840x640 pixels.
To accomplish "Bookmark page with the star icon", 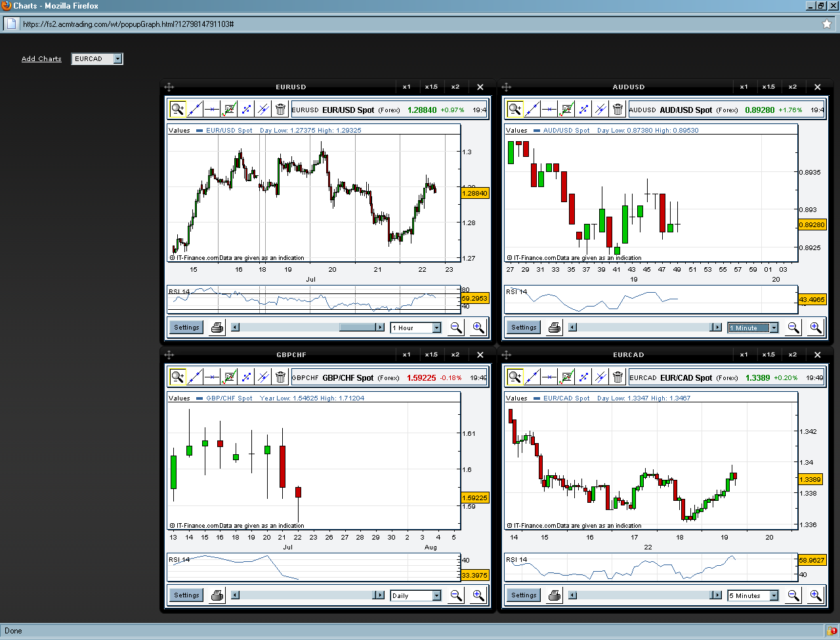I will [x=827, y=24].
